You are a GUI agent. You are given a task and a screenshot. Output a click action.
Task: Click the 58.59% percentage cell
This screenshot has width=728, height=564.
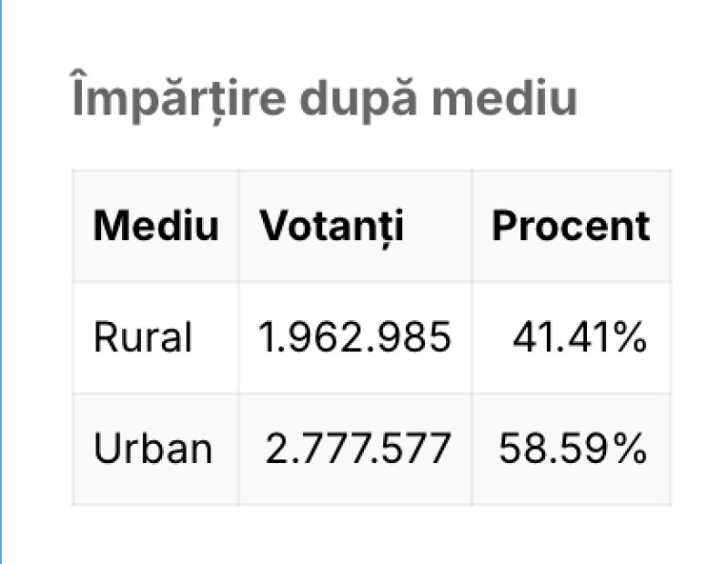[x=572, y=448]
